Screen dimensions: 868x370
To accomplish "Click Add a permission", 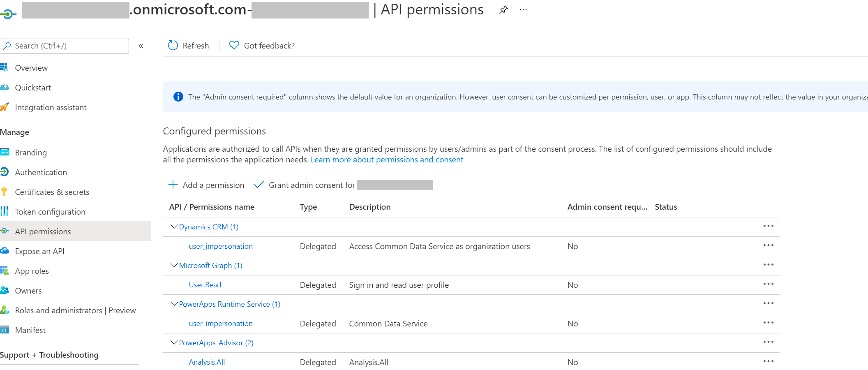I will point(207,185).
